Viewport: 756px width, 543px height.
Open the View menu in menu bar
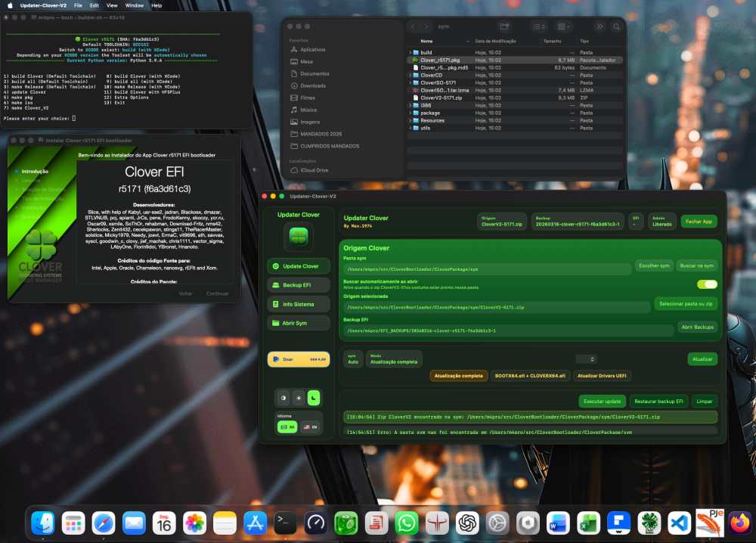pyautogui.click(x=112, y=5)
